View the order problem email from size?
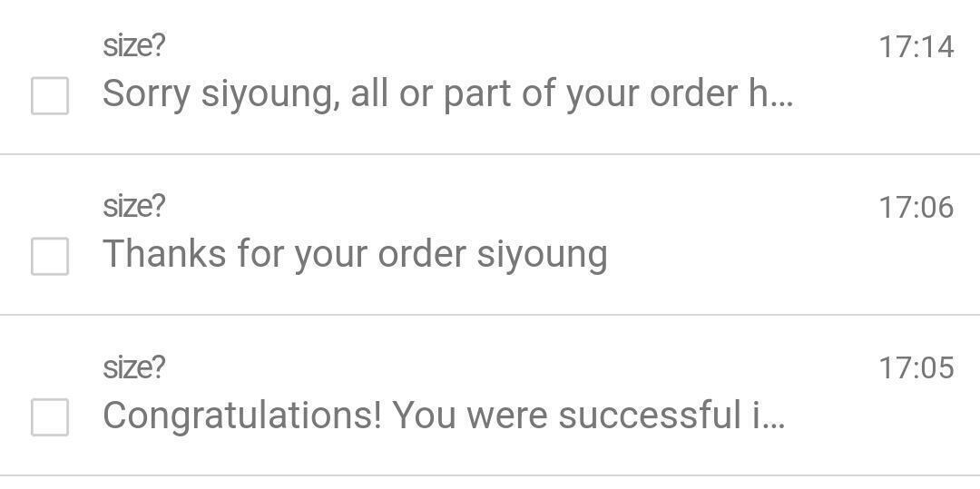Screen dimensions: 980x489 click(x=447, y=93)
